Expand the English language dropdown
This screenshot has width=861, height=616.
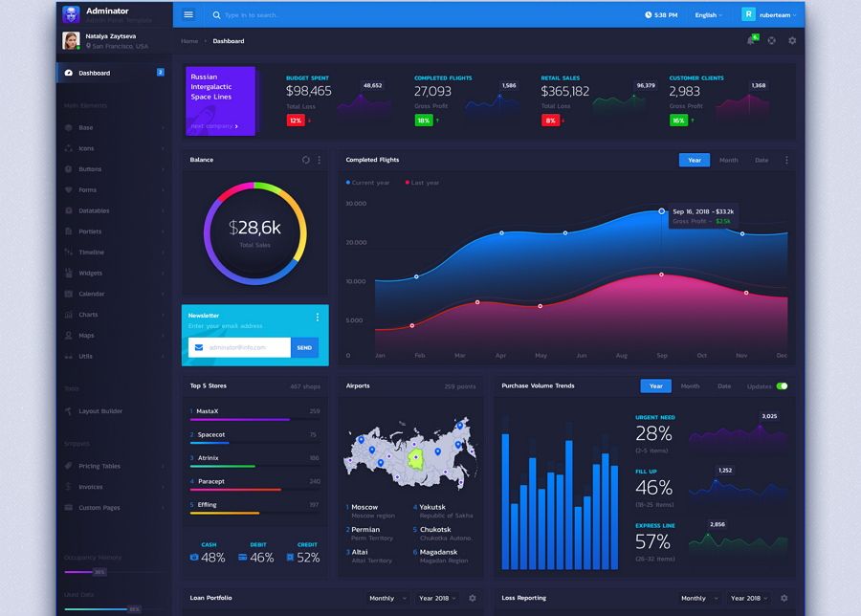click(708, 14)
